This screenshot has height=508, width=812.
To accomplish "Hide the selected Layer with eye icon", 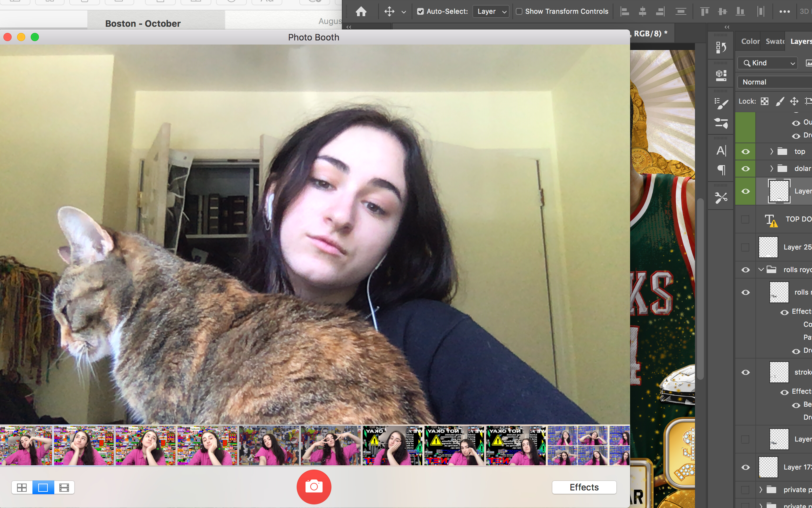I will point(745,191).
